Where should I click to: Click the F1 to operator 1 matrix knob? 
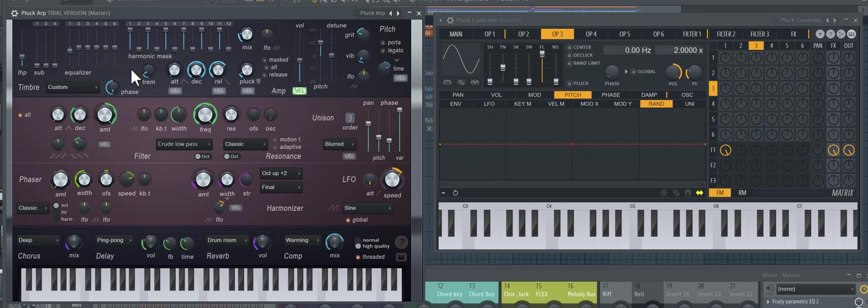(x=725, y=150)
